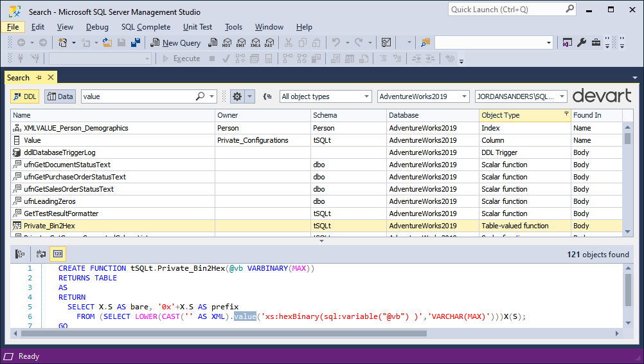Click results grid vertical scrollbar thumb
The height and width of the screenshot is (364, 644).
627,138
